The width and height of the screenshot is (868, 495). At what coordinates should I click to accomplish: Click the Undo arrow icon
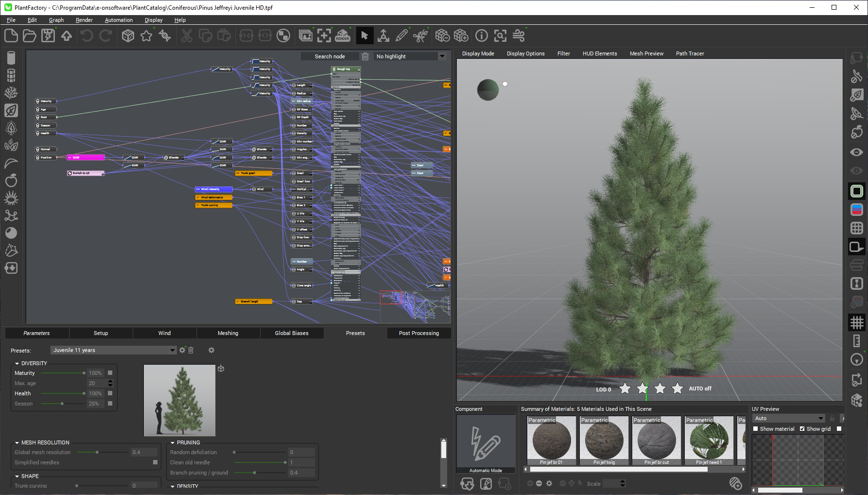coord(87,35)
